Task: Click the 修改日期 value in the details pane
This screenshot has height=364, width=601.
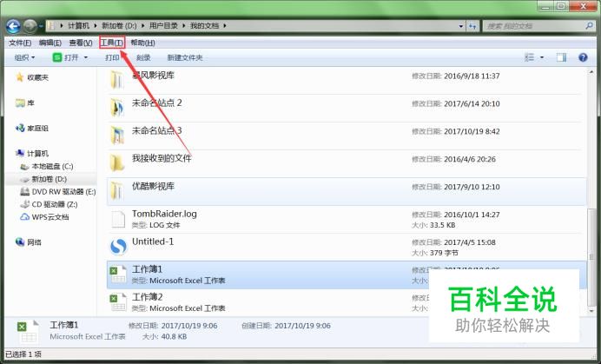Action: tap(189, 326)
